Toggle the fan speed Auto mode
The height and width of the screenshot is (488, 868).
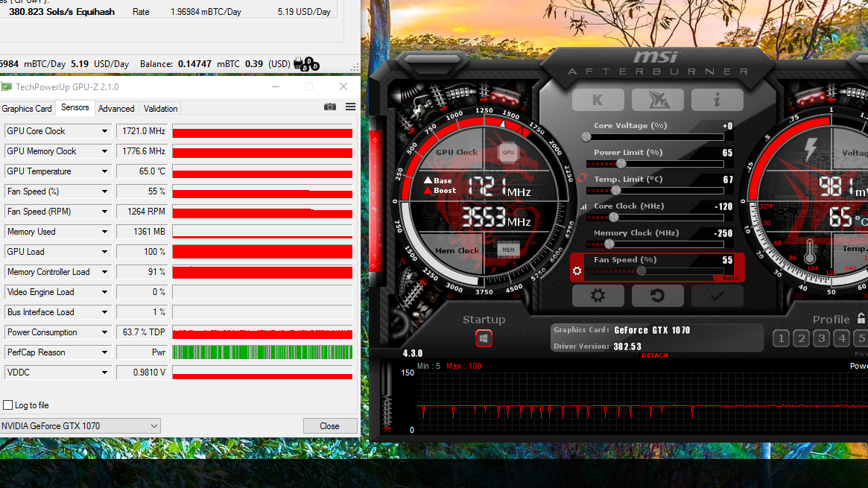click(x=730, y=278)
